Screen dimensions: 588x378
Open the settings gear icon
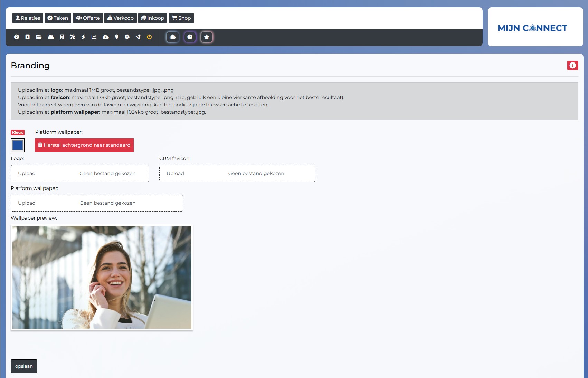pyautogui.click(x=127, y=37)
